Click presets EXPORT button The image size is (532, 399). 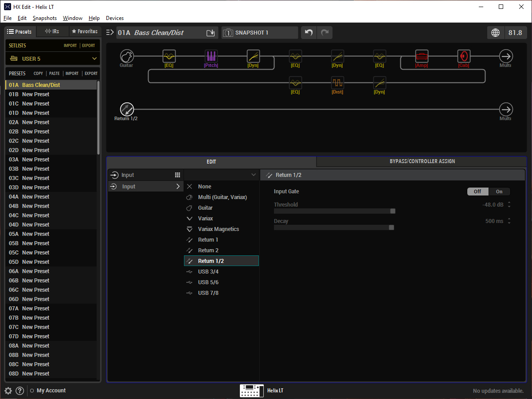[91, 74]
